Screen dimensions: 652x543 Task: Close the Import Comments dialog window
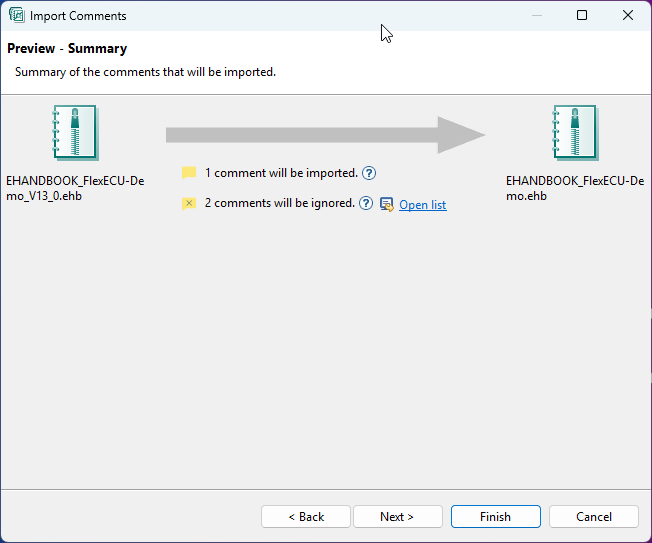click(628, 16)
